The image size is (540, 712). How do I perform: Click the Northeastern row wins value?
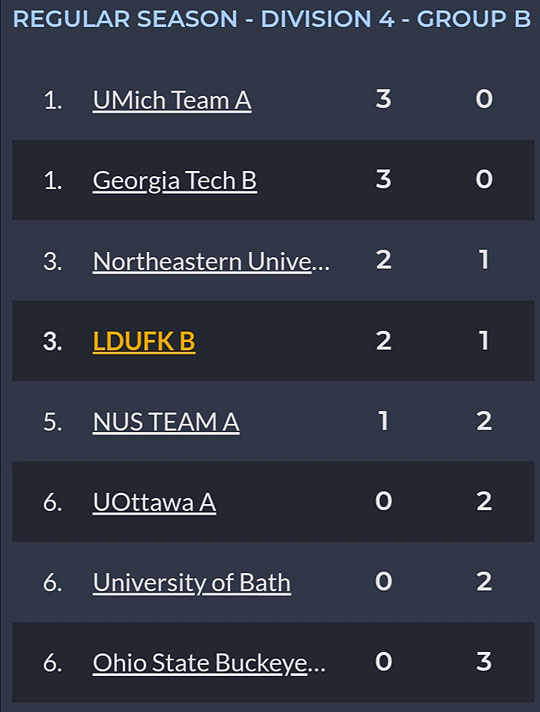(383, 260)
